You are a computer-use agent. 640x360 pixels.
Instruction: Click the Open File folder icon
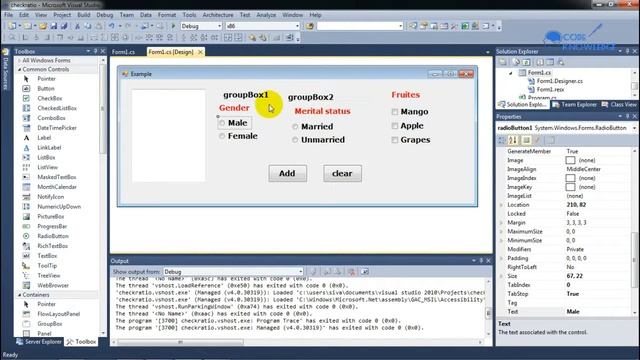(x=43, y=26)
